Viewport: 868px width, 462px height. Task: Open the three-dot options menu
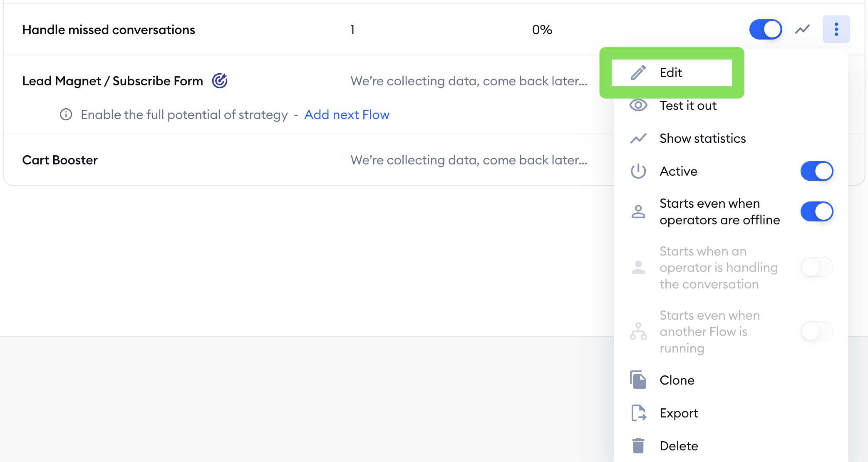(x=836, y=29)
